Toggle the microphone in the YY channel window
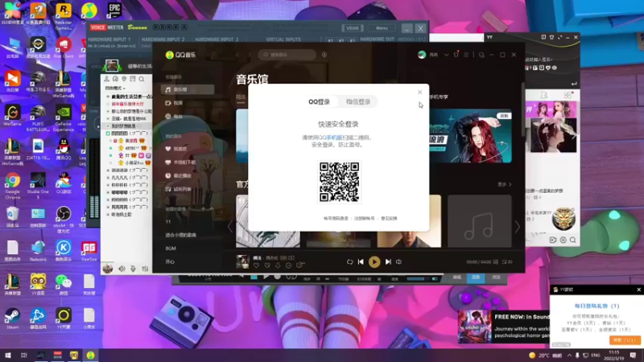This screenshot has height=362, width=644. 133,269
